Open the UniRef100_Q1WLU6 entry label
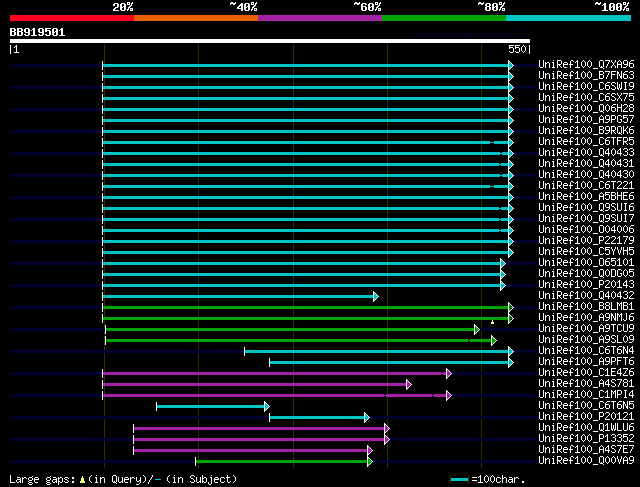Viewport: 640px width, 487px height. click(586, 427)
